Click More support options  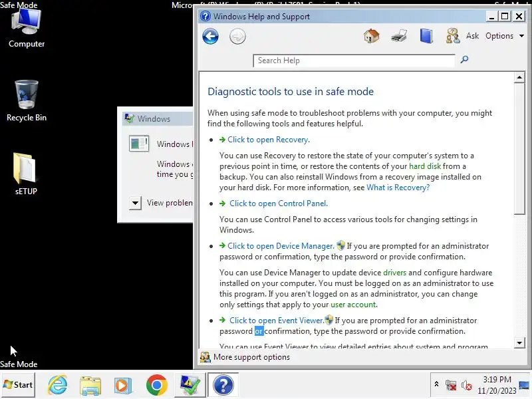click(x=251, y=357)
